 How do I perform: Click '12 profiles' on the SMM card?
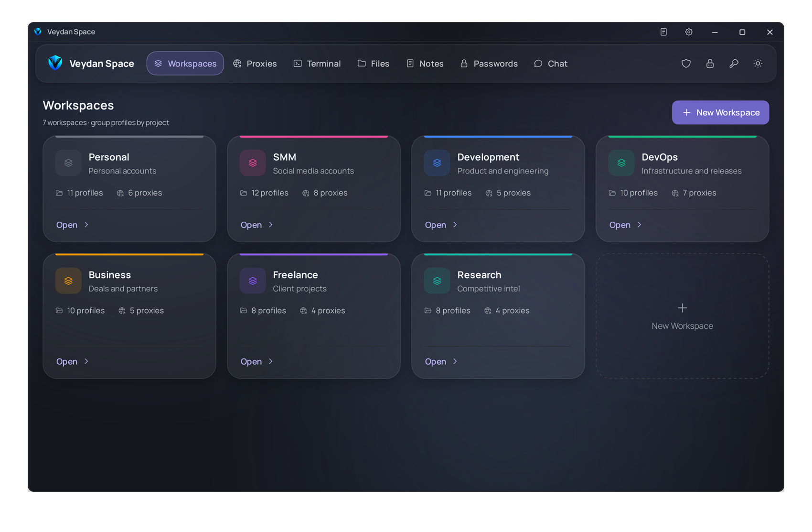point(270,193)
